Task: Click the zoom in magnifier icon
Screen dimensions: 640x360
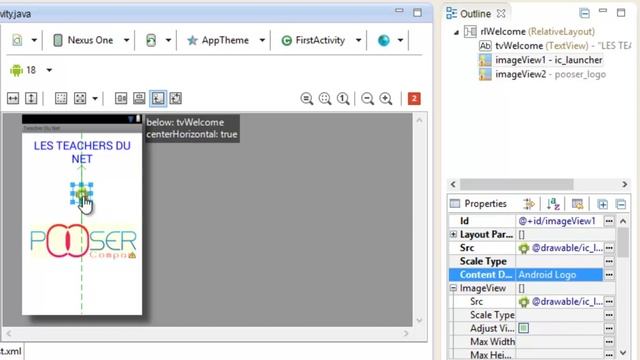Action: pyautogui.click(x=386, y=98)
